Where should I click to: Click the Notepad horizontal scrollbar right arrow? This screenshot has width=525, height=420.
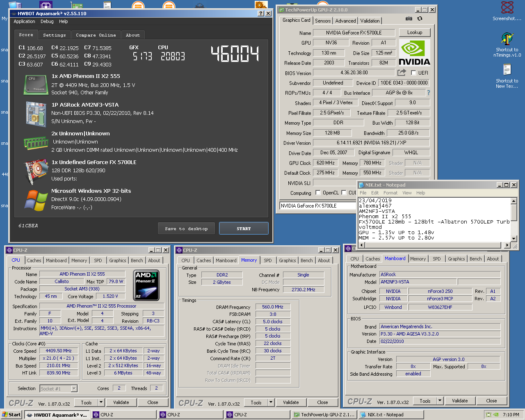coord(507,245)
